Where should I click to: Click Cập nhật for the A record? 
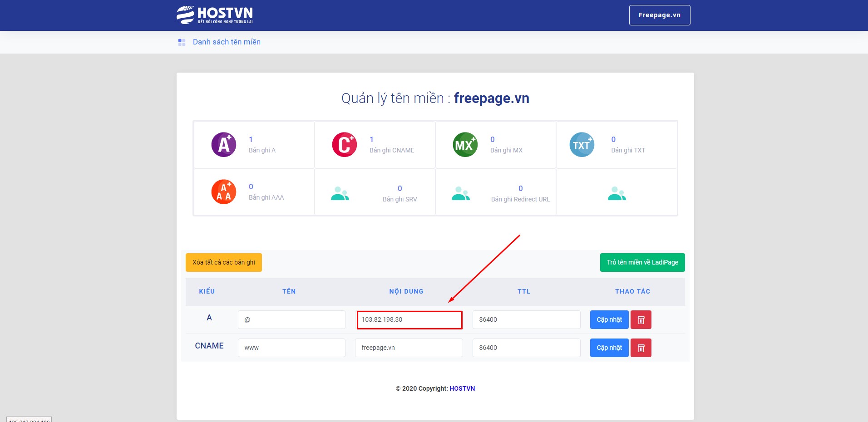pos(609,319)
